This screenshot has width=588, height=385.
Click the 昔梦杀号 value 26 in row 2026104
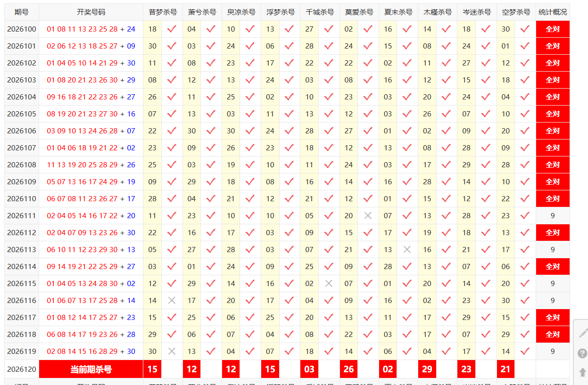point(152,97)
